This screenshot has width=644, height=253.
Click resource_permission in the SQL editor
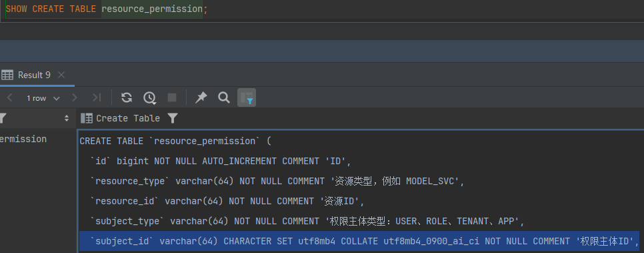pyautogui.click(x=152, y=9)
